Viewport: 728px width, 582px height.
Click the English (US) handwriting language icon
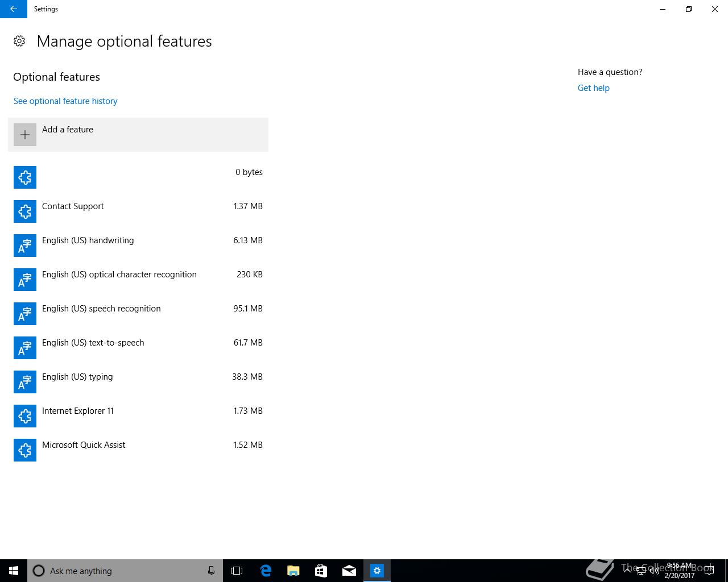coord(25,246)
